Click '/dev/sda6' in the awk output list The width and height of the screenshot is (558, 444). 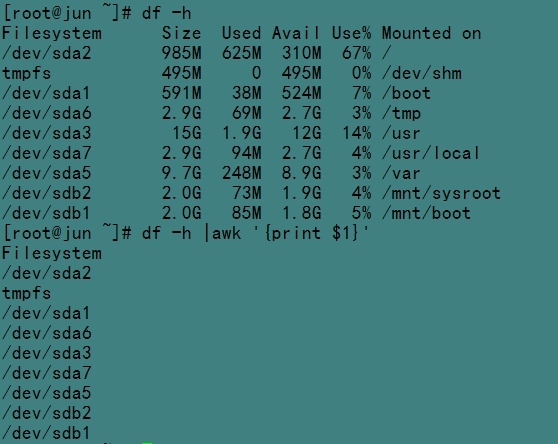pyautogui.click(x=47, y=333)
